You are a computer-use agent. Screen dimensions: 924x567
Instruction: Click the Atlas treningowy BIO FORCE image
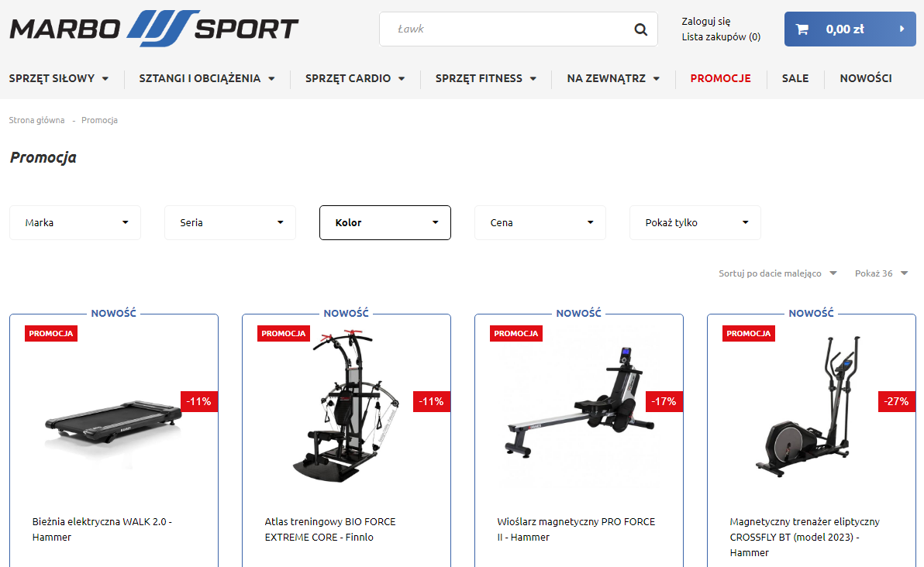(x=346, y=406)
